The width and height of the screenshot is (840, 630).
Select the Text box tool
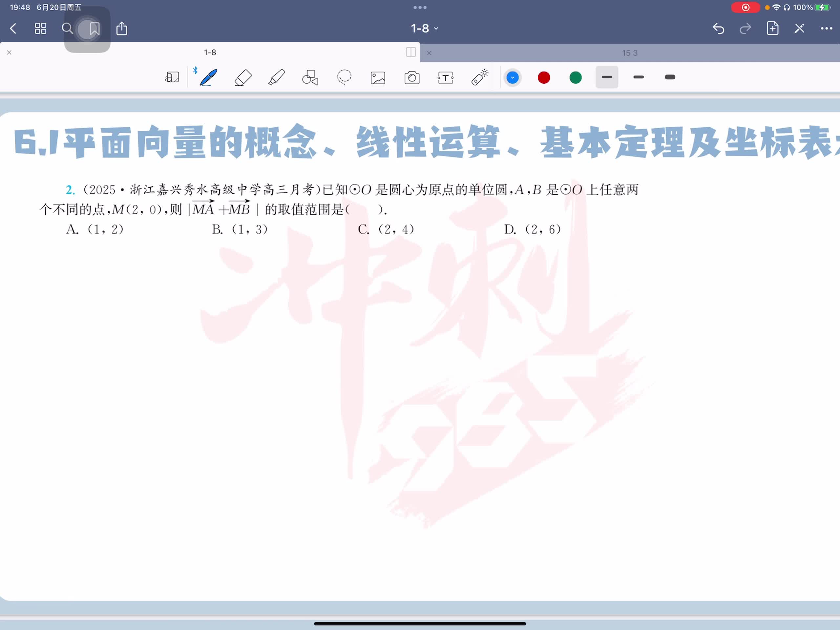pyautogui.click(x=446, y=78)
